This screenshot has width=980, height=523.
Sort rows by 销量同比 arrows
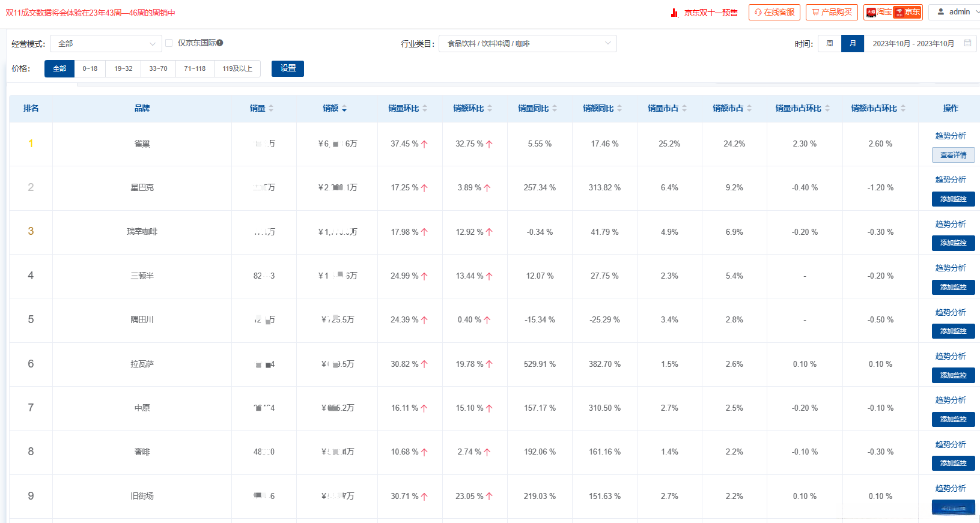(x=555, y=109)
